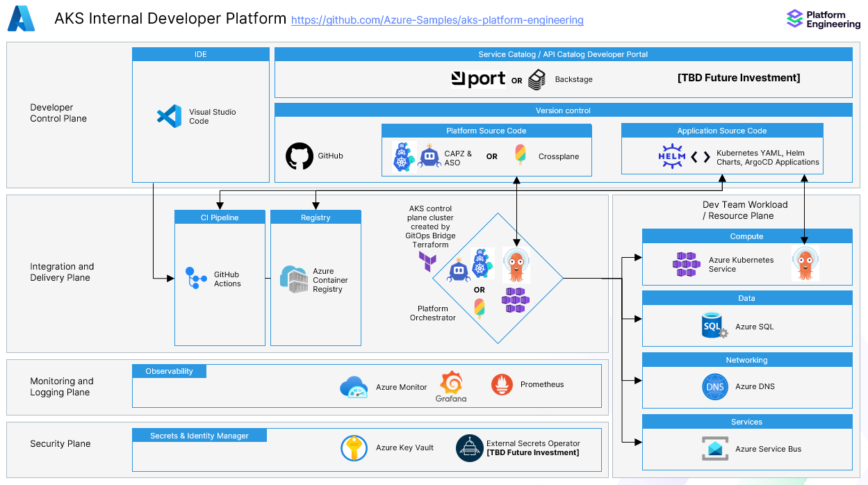
Task: Click the Monitoring and Logging Plane label
Action: (x=61, y=386)
